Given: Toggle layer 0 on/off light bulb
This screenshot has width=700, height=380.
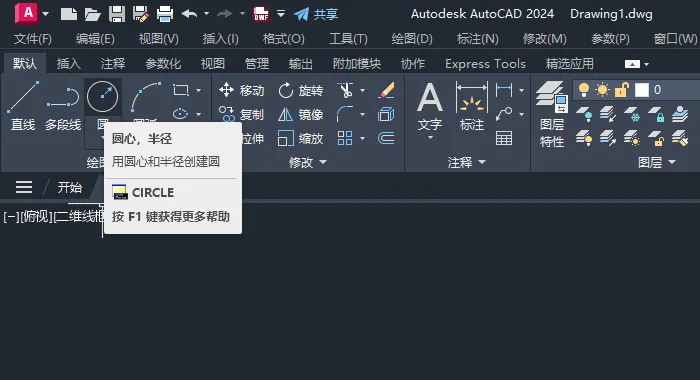Looking at the screenshot, I should tap(583, 90).
